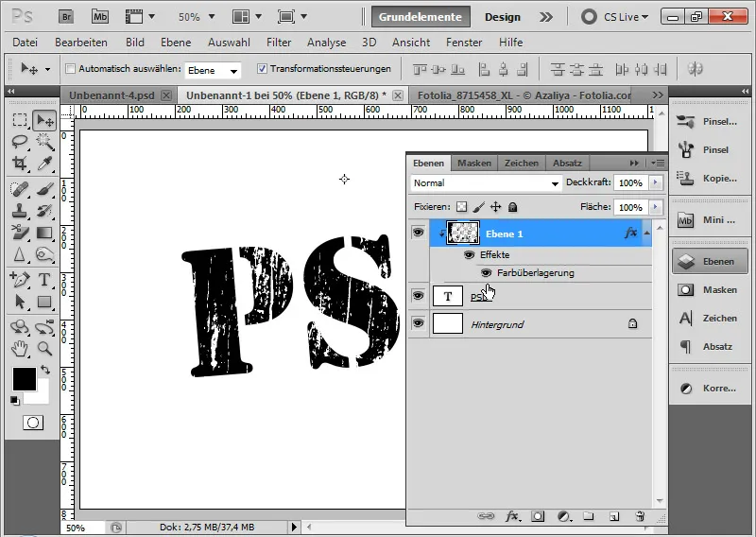756x537 pixels.
Task: Select the Type tool
Action: 44,279
